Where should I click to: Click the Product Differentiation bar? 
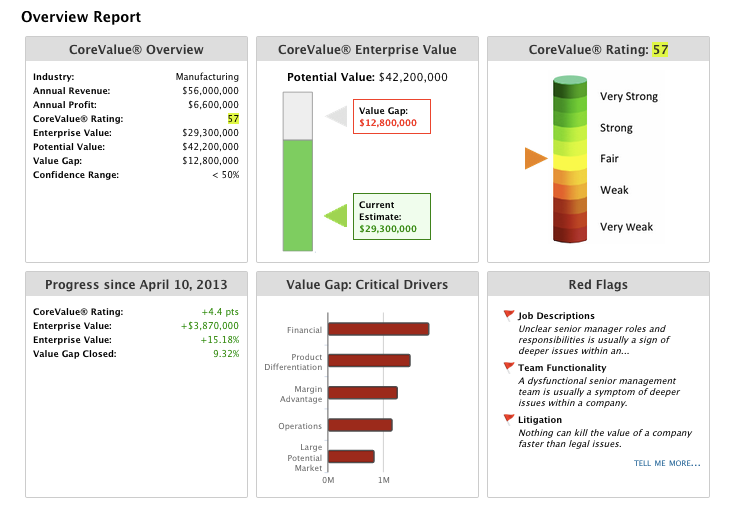[x=369, y=360]
